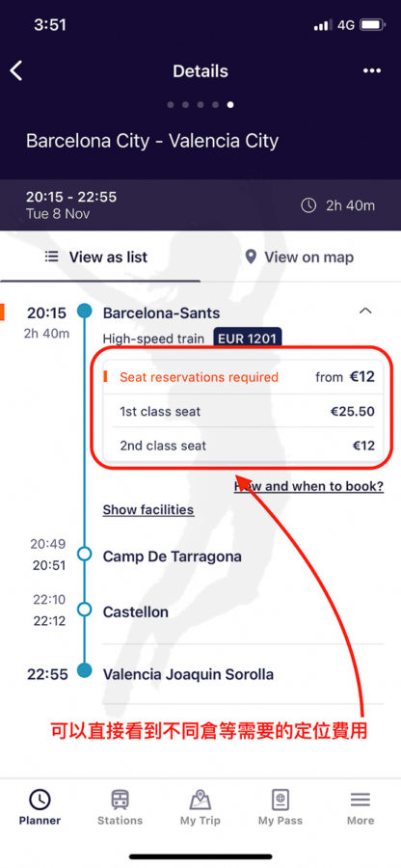Tap the EUR 1201 train badge
401x868 pixels.
pyautogui.click(x=248, y=339)
